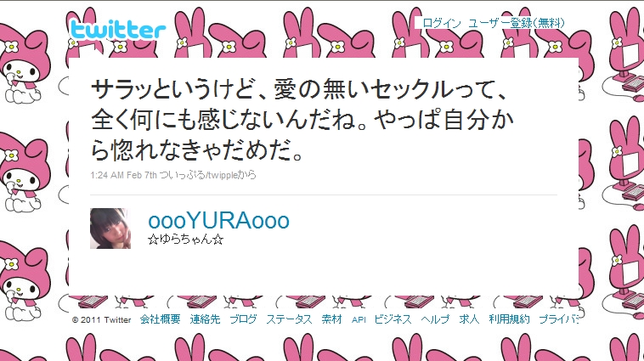
Task: Open 素材 footer link
Action: click(332, 319)
